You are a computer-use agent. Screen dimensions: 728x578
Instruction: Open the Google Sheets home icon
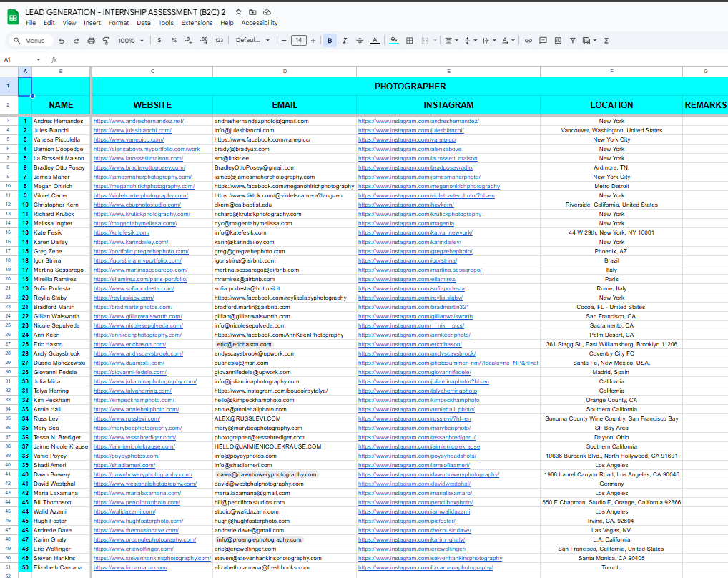pos(13,17)
